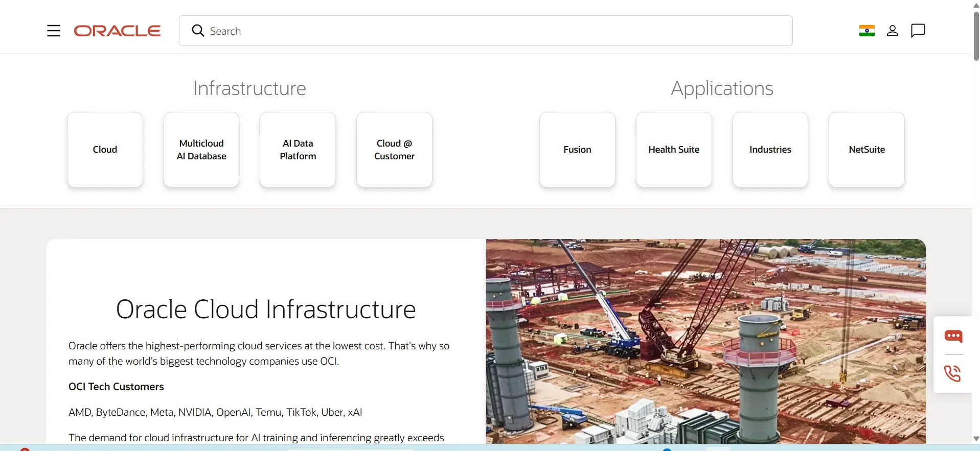Click the page vertical scrollbar thumb
This screenshot has width=980, height=451.
976,36
